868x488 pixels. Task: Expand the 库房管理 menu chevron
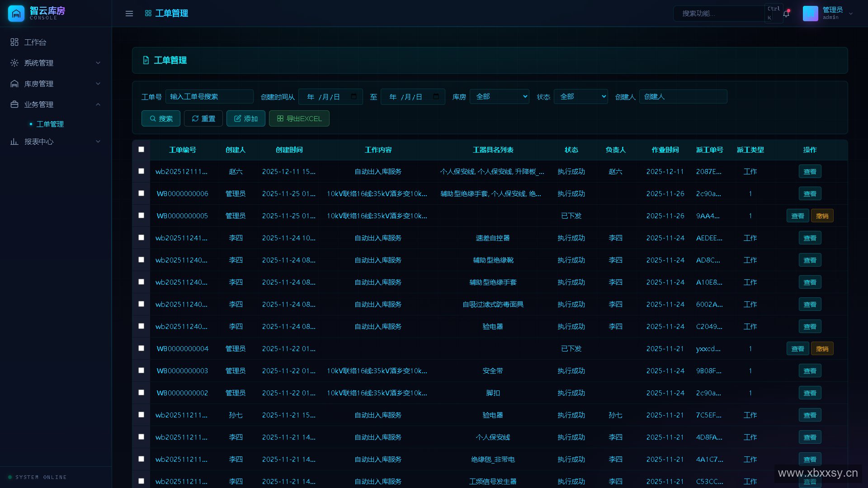(98, 84)
